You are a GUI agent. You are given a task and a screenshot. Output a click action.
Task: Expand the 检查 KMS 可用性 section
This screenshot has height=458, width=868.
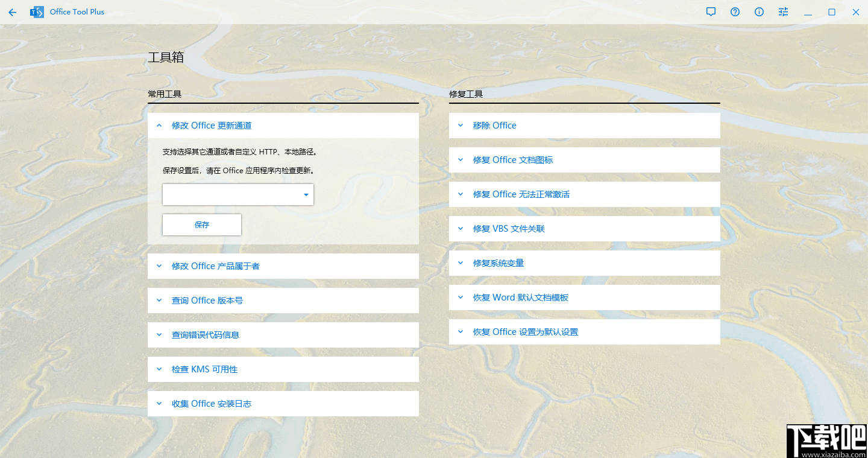point(159,369)
